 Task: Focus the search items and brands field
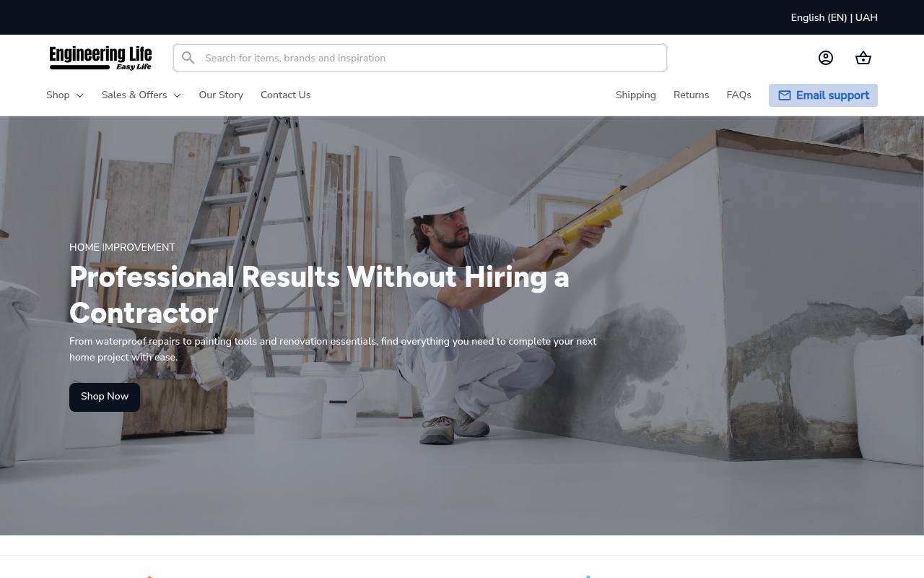tap(420, 58)
